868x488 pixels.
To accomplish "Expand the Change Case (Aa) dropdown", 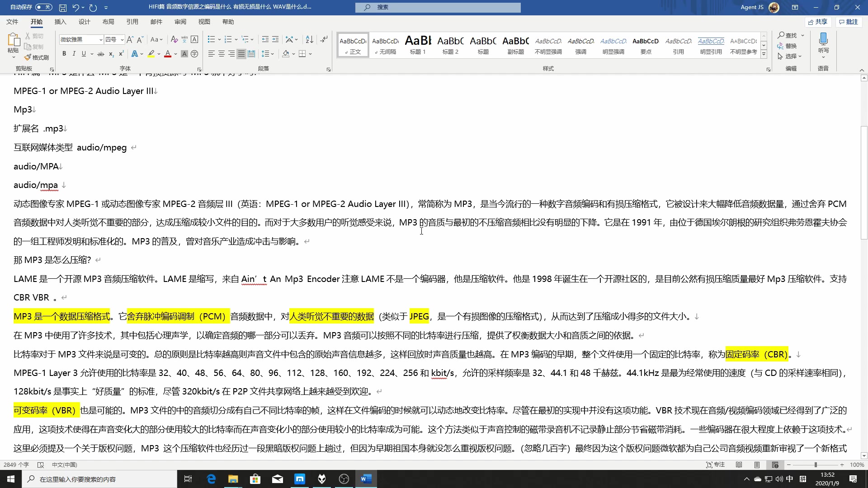I will point(156,40).
